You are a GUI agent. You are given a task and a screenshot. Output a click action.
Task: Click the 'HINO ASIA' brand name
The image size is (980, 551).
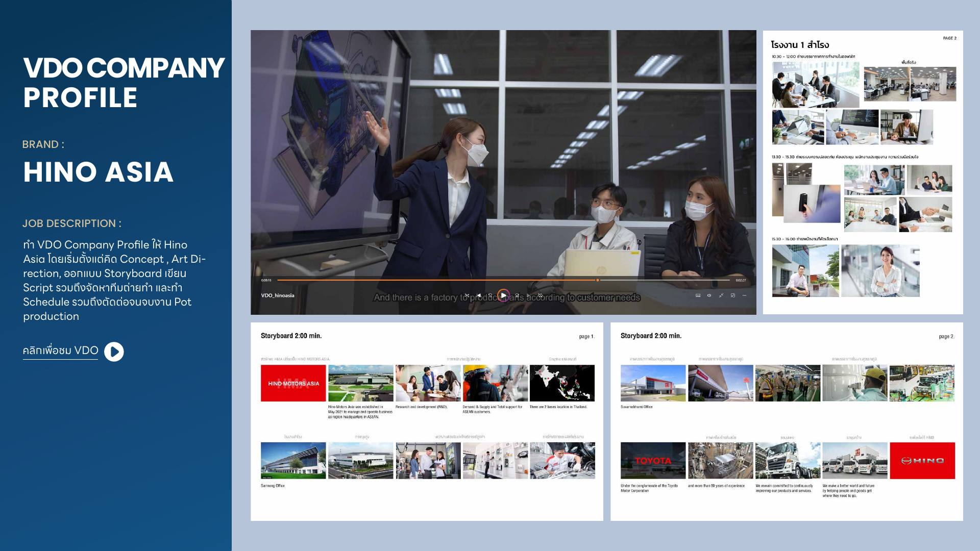click(x=99, y=172)
